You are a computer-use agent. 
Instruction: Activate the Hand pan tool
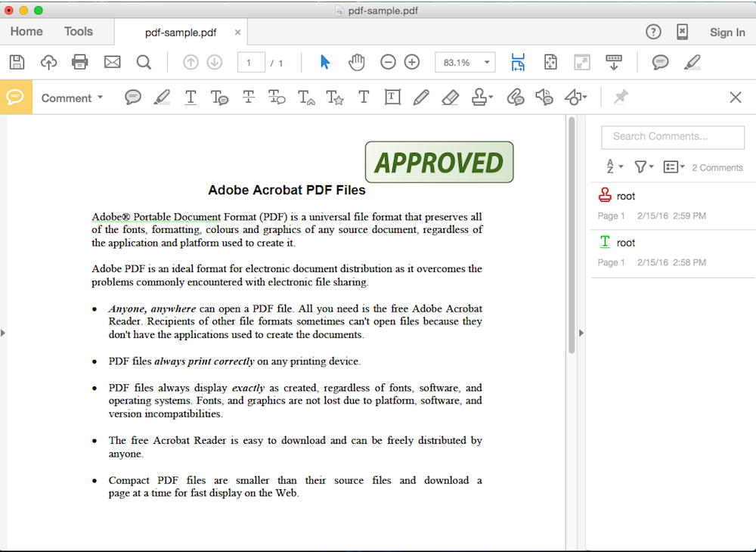356,62
